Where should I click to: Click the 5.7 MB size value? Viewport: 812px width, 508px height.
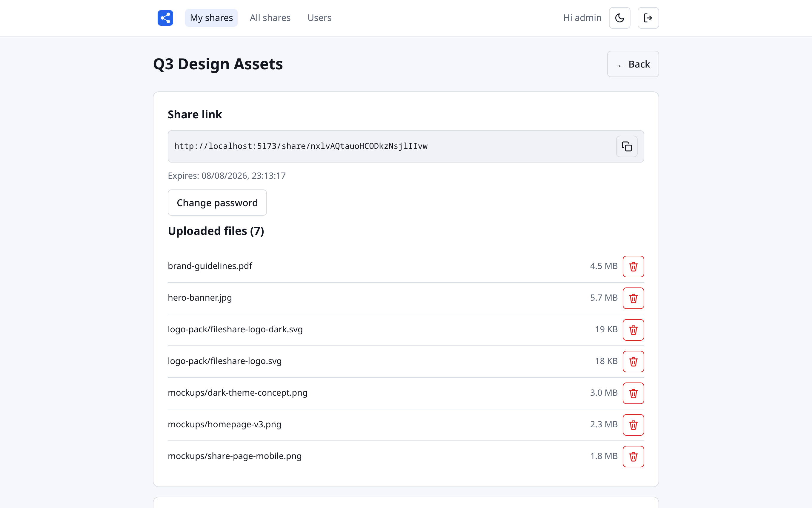[x=604, y=298]
